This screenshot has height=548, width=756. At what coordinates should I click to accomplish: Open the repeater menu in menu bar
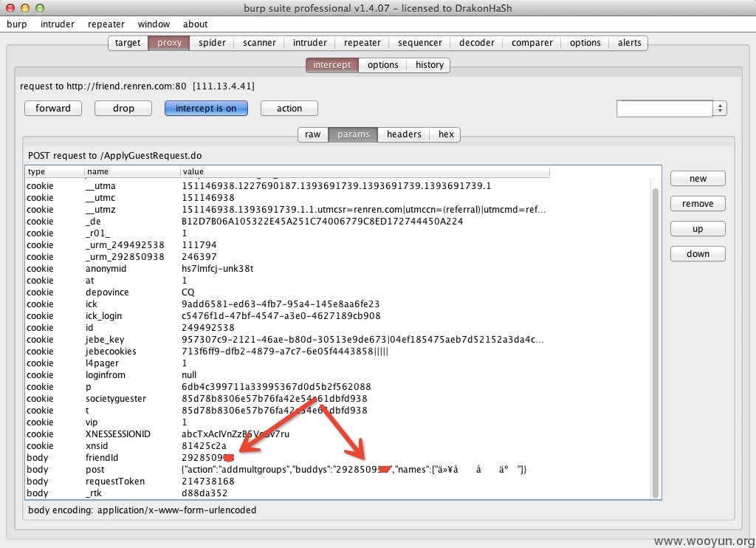[x=106, y=24]
